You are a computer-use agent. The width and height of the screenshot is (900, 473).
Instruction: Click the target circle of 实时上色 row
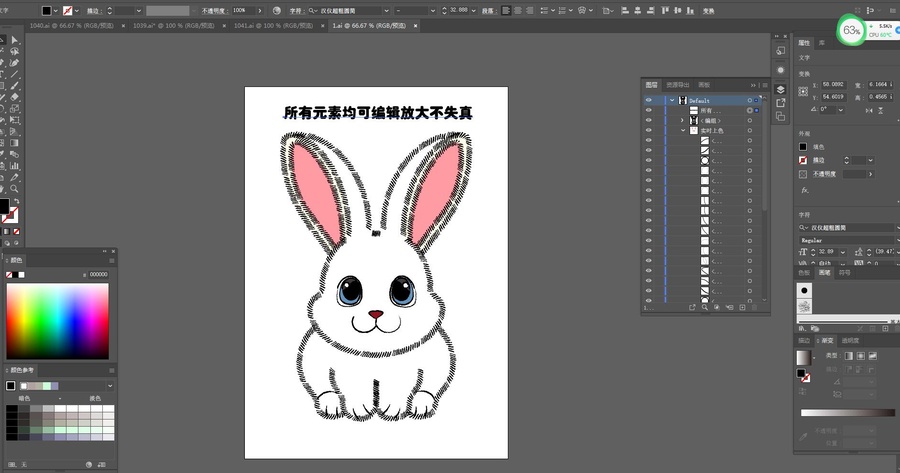(750, 130)
